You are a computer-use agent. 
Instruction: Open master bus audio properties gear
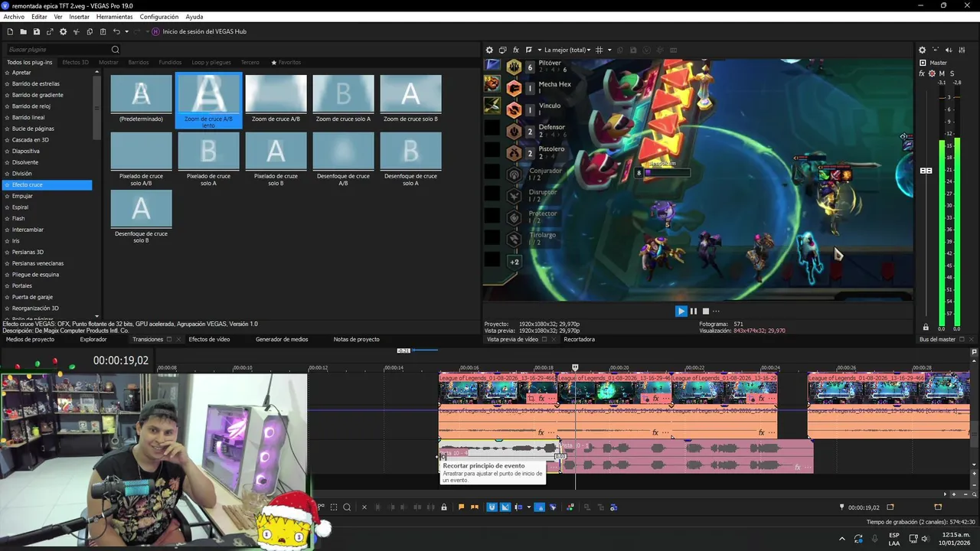click(x=923, y=50)
